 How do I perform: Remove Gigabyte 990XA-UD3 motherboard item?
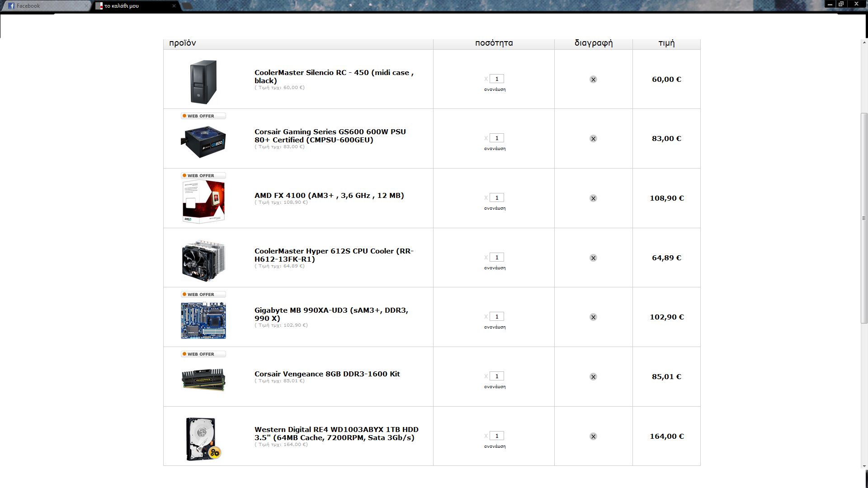point(593,317)
